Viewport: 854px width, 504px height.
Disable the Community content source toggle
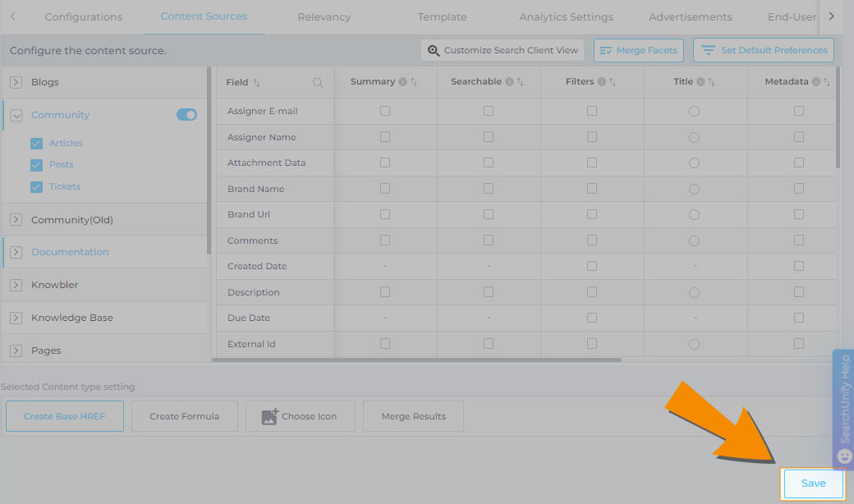[186, 115]
